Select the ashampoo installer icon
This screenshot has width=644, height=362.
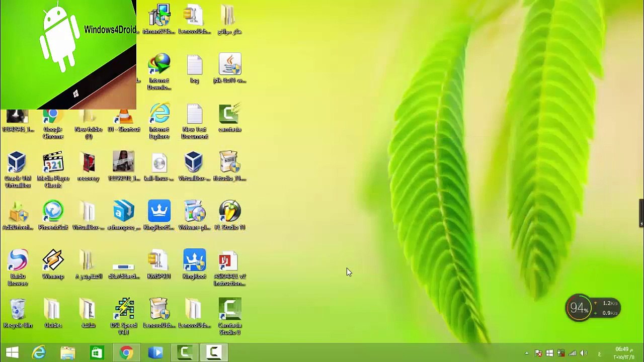124,216
